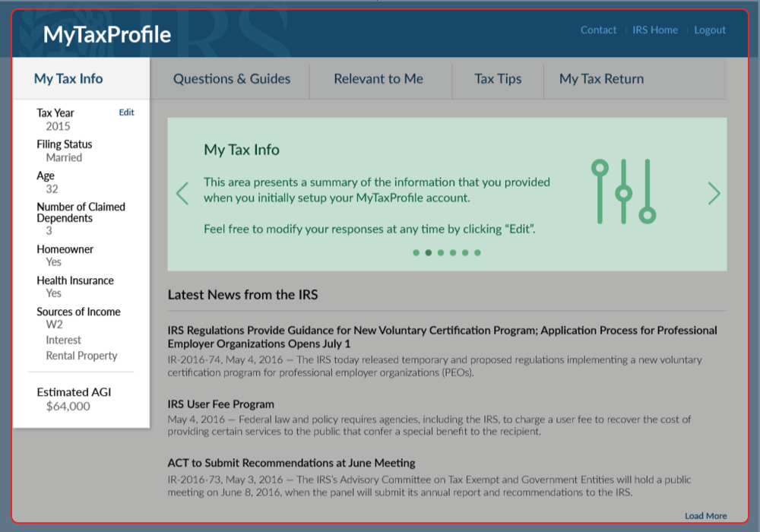Select the fourth carousel dot indicator
This screenshot has width=760, height=532.
click(x=453, y=253)
